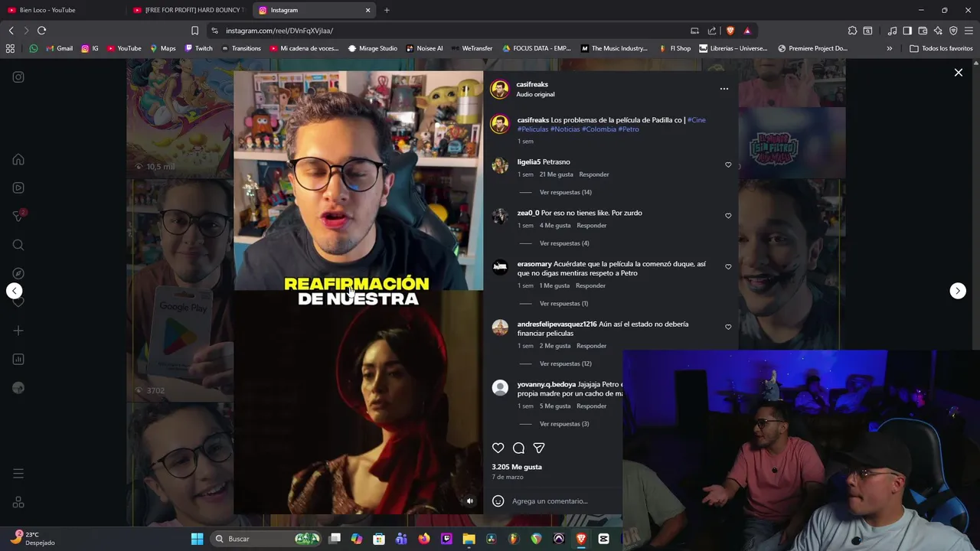Open the Windows Start menu
Viewport: 980px width, 551px height.
click(x=197, y=539)
